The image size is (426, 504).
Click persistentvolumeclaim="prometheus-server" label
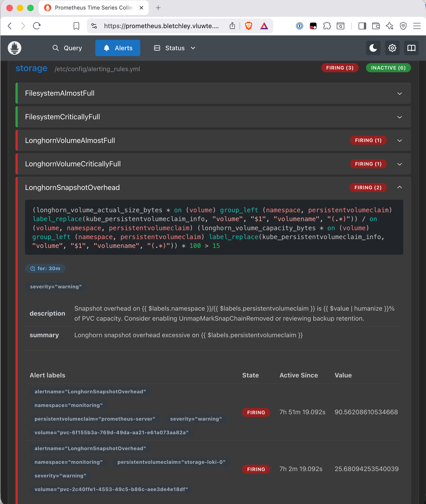pos(95,419)
